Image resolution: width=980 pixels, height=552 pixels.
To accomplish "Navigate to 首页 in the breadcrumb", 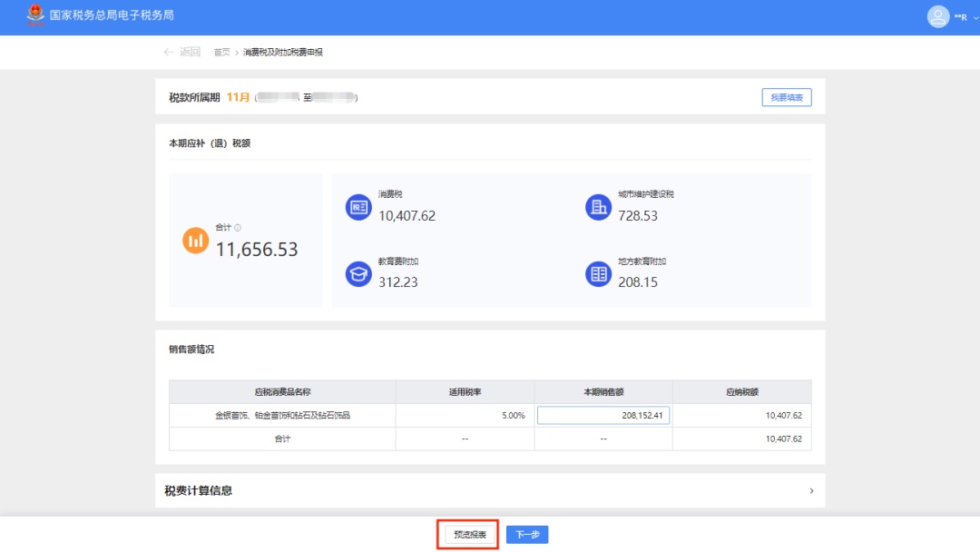I will coord(221,53).
